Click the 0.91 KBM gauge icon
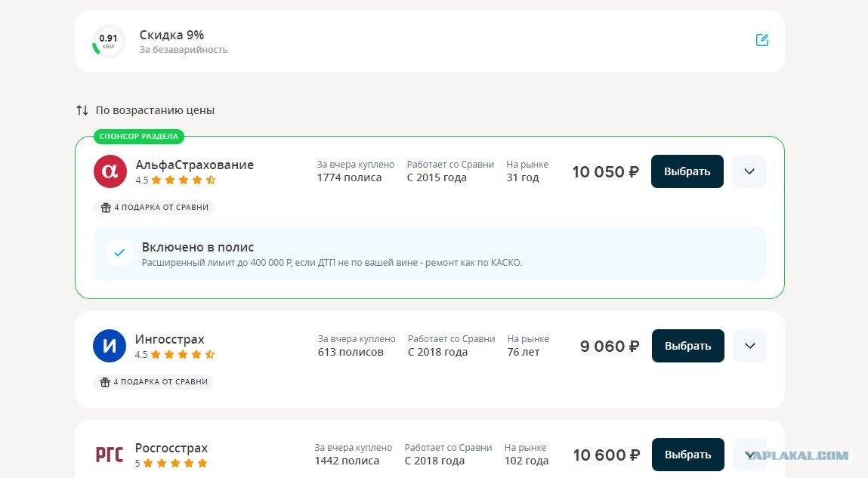The image size is (868, 478). (x=108, y=41)
